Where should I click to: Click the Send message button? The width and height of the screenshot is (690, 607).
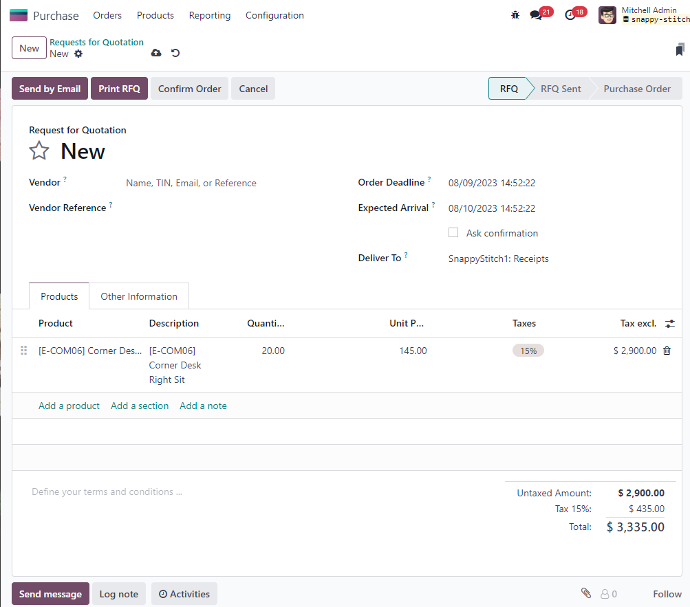50,594
